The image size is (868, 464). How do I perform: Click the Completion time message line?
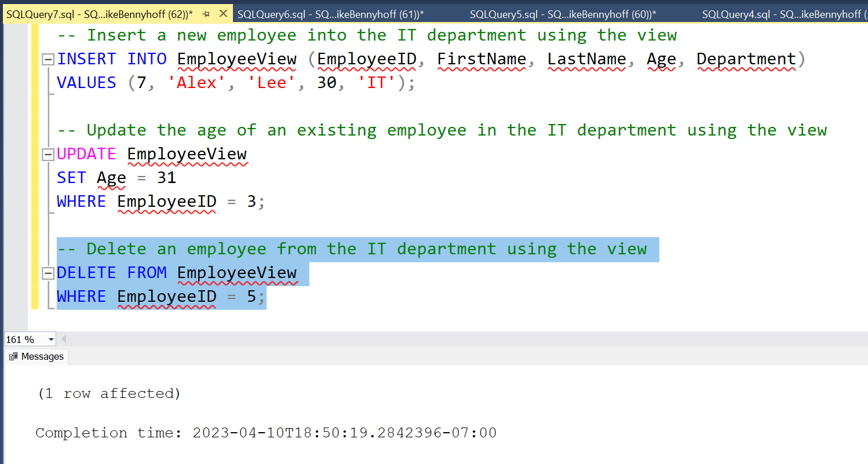266,433
